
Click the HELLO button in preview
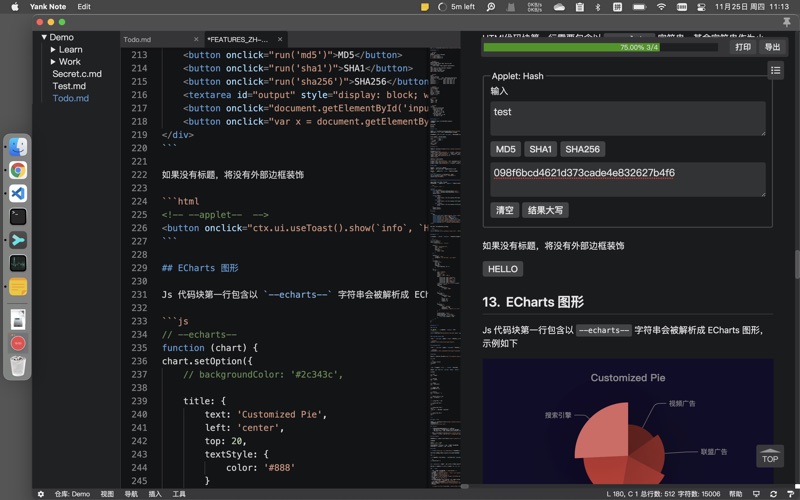(x=502, y=269)
